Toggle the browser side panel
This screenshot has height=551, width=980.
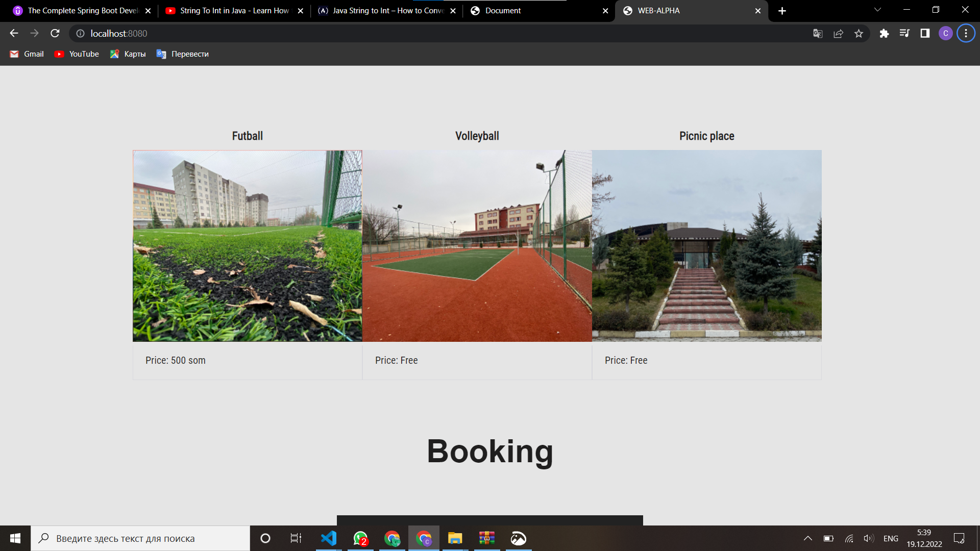(925, 34)
